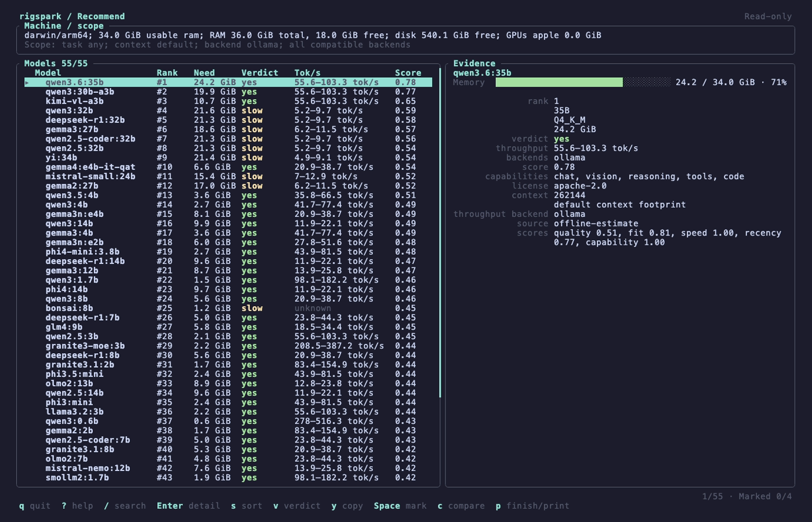Click the copy shortcut in footer

tap(347, 506)
